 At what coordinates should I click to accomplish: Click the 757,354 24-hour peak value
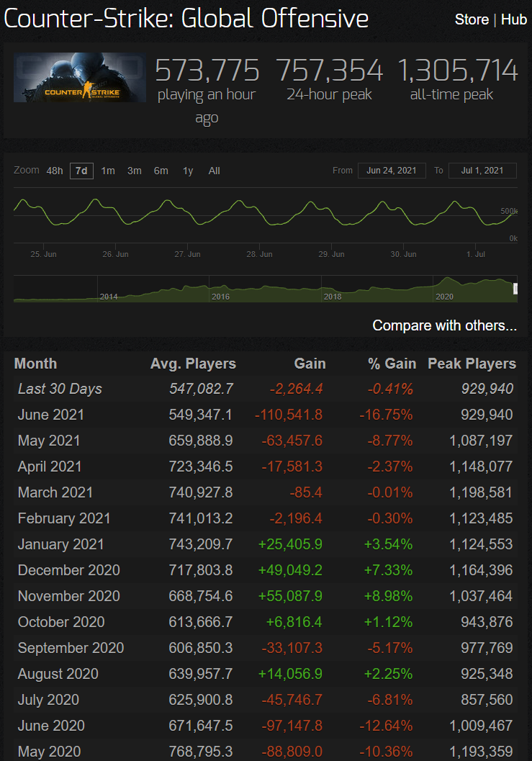click(x=330, y=71)
